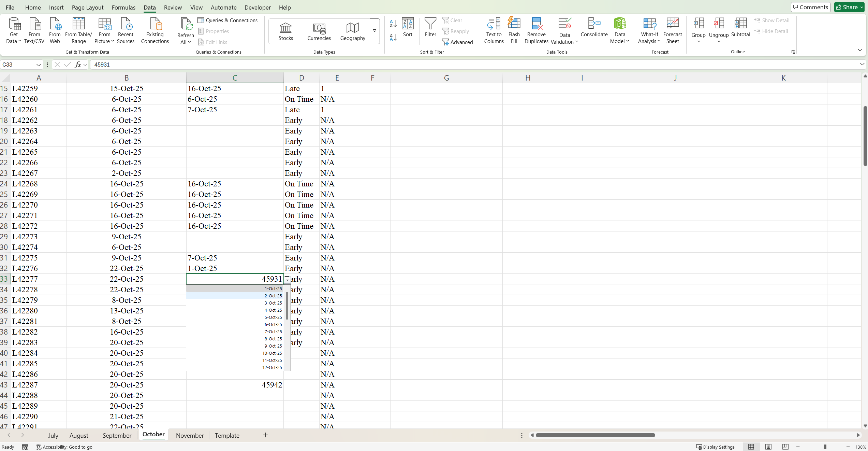
Task: Zoom in with the plus button
Action: 848,447
